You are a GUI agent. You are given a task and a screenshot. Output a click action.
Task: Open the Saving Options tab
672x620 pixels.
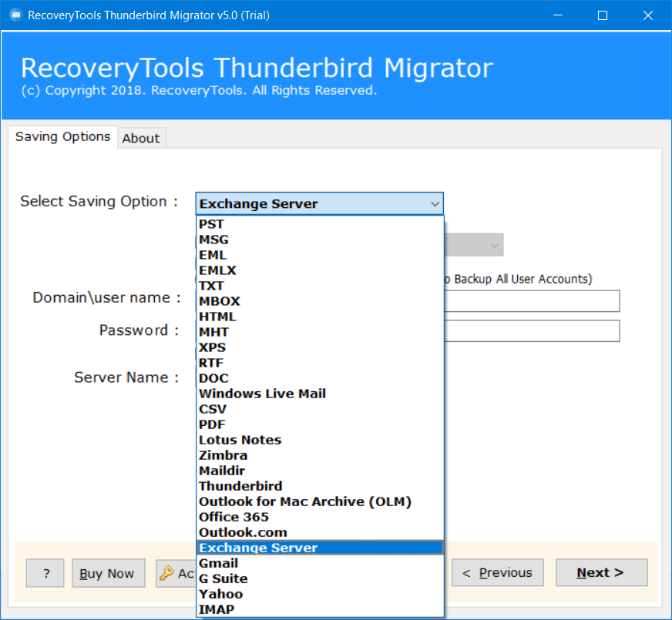click(x=62, y=136)
